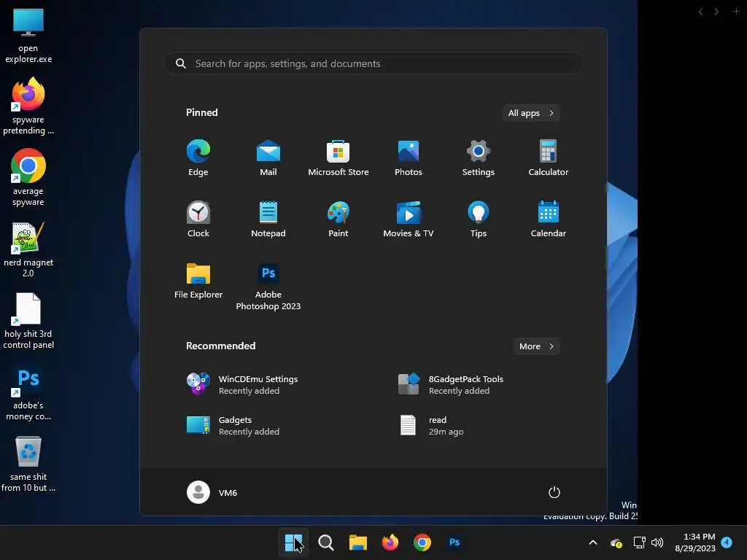Open notification badge showing 4
Viewport: 747px width, 560px height.
[727, 542]
